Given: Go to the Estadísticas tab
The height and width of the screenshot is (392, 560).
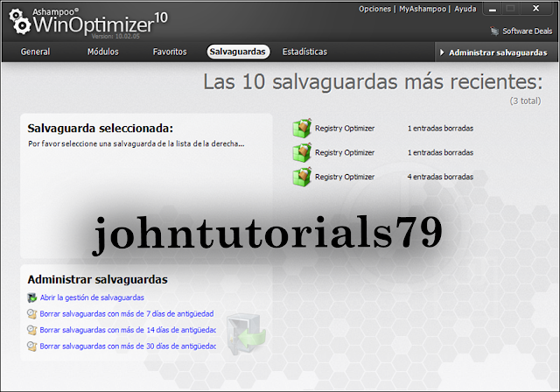Looking at the screenshot, I should (x=304, y=52).
